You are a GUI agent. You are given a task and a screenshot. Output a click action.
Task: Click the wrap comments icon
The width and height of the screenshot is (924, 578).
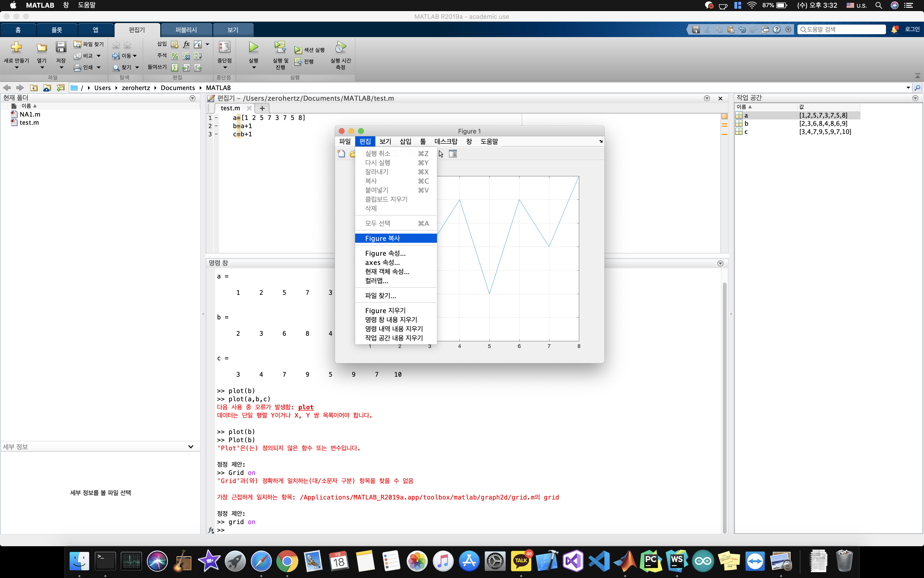coord(198,56)
